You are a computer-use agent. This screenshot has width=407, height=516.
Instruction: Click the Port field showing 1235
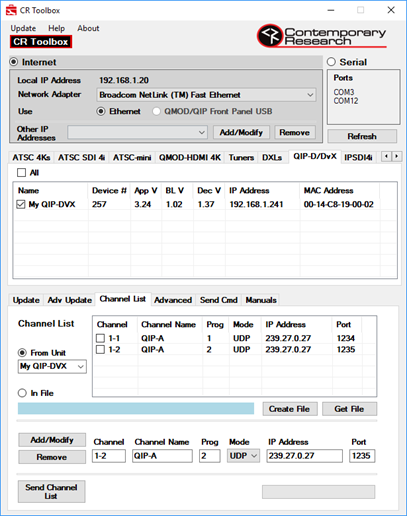click(362, 456)
